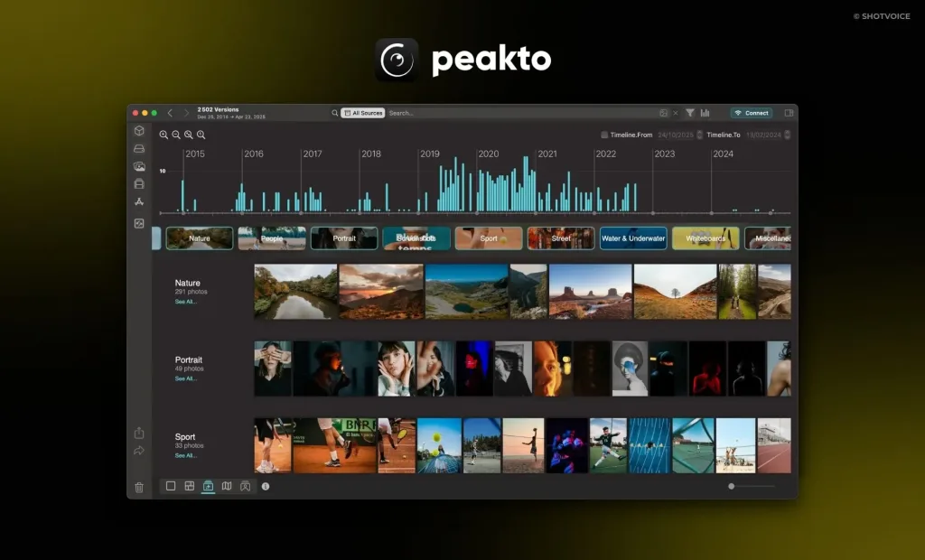Select the Nature category tab
The width and height of the screenshot is (925, 560).
pos(199,238)
